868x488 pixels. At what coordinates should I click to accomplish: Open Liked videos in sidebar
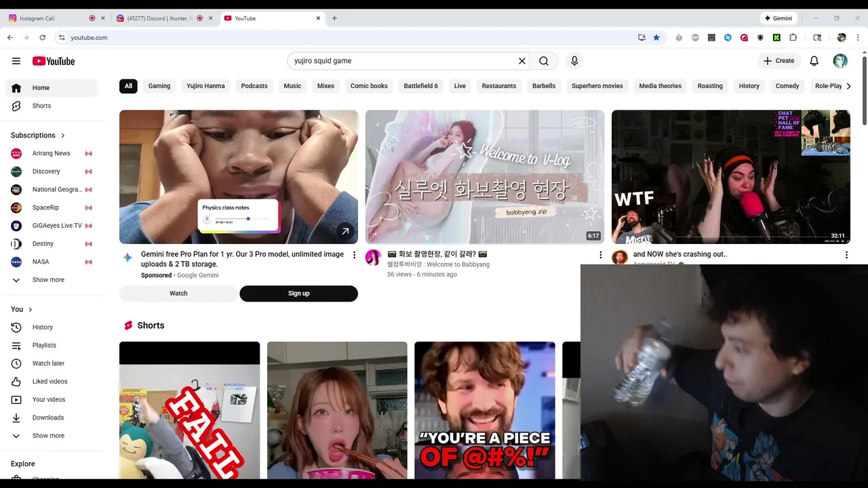[52, 382]
